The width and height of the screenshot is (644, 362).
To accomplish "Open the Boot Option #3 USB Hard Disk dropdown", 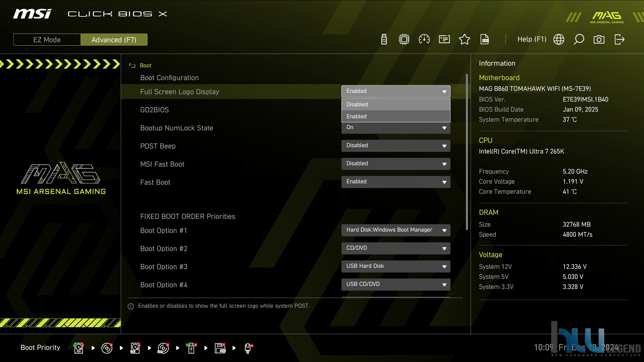I will coord(396,266).
